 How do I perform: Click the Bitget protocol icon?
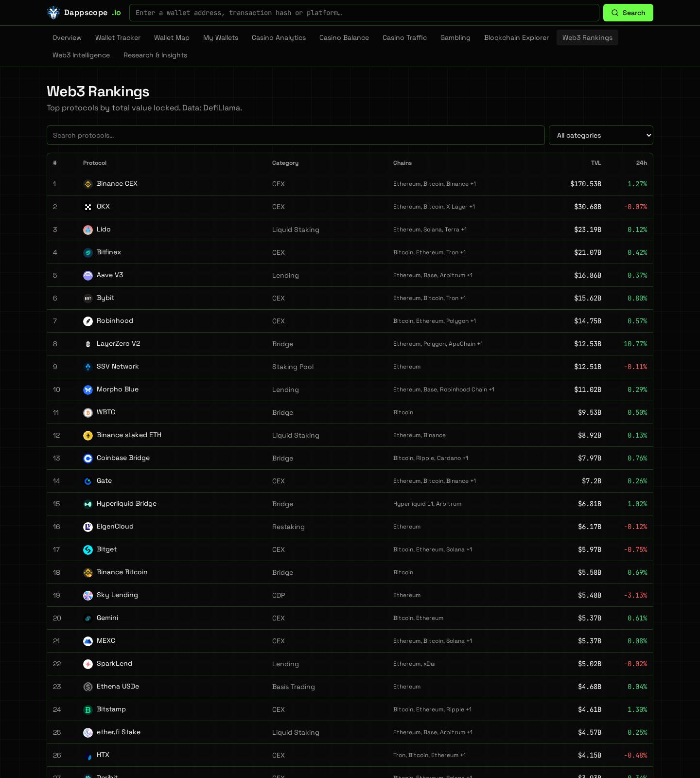coord(88,550)
